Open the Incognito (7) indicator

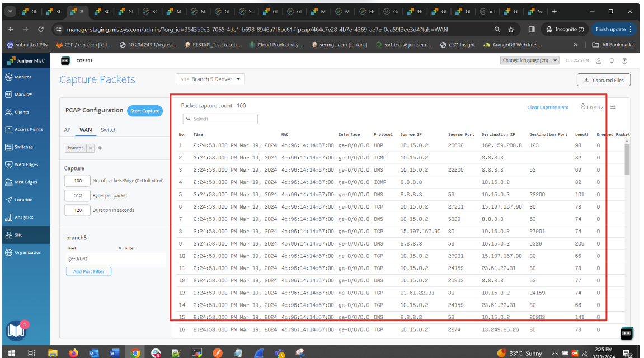coord(565,29)
